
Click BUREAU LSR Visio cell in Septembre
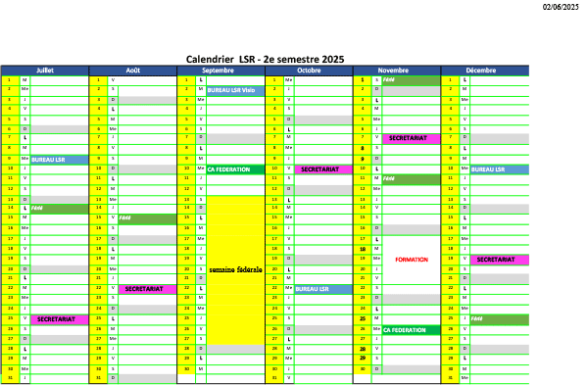click(x=235, y=90)
